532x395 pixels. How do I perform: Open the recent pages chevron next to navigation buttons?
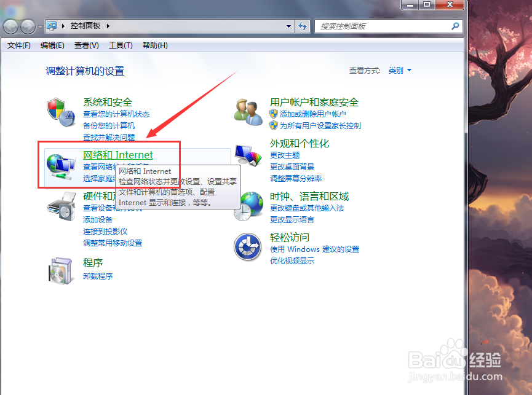(x=41, y=26)
